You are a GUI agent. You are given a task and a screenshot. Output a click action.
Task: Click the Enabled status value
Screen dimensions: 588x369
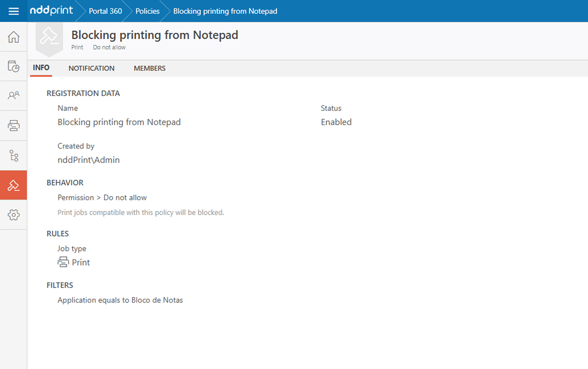click(x=336, y=122)
